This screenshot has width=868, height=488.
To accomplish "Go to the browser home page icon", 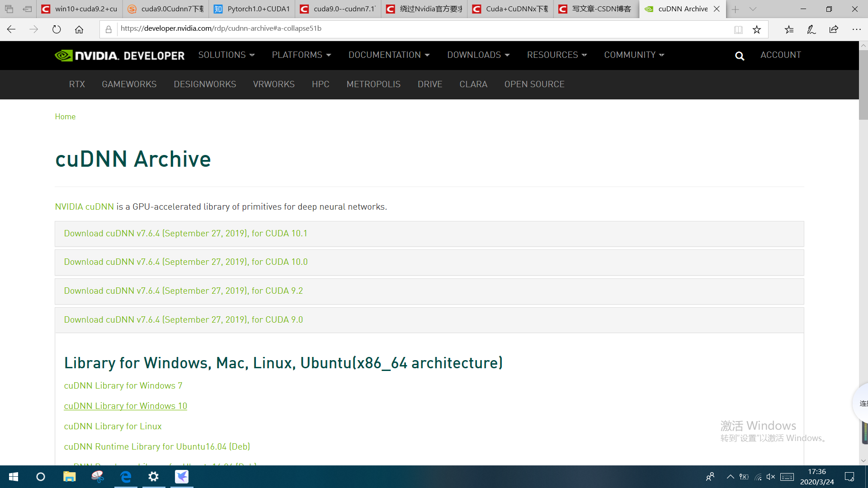I will click(x=79, y=29).
